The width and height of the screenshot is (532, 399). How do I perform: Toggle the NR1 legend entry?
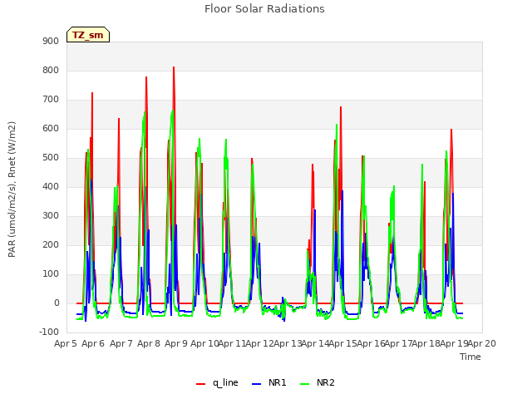click(269, 382)
